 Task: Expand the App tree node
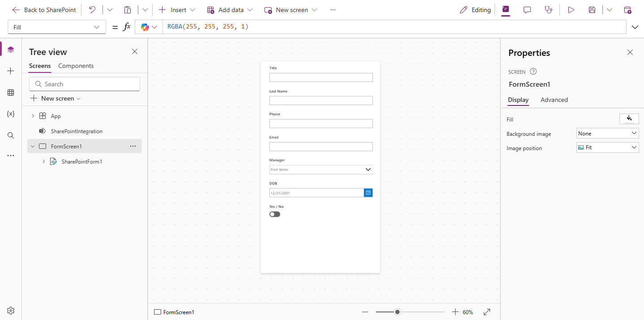point(33,116)
